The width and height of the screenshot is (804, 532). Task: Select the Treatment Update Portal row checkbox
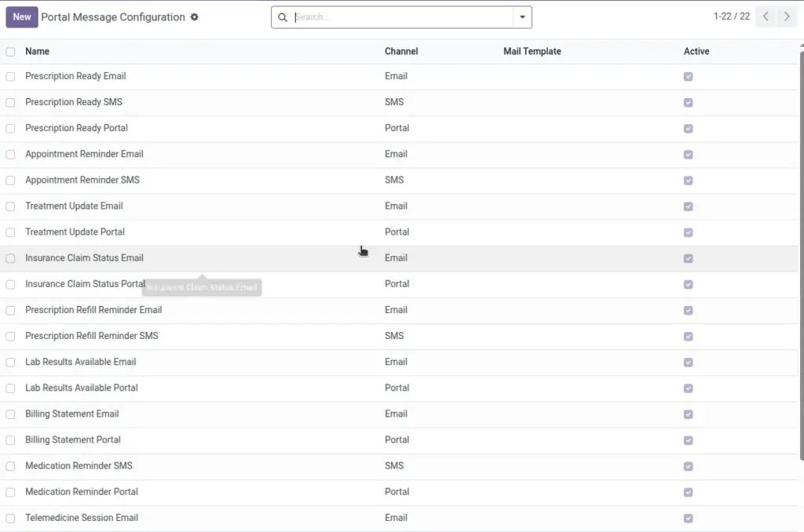point(10,233)
